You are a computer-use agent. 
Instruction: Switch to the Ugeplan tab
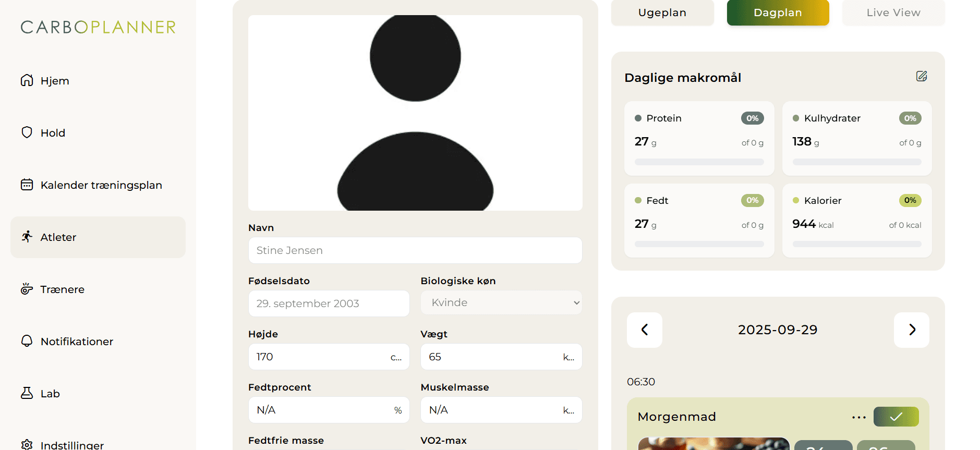pos(662,13)
